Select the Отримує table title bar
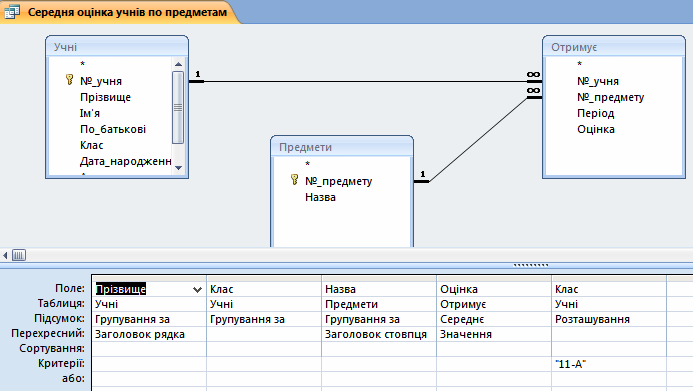 pyautogui.click(x=614, y=47)
